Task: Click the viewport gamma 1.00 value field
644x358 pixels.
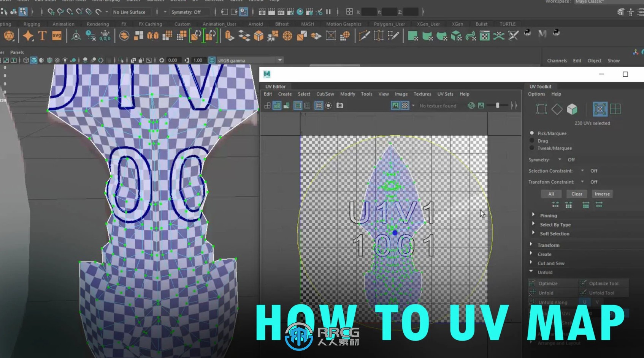Action: [x=198, y=60]
